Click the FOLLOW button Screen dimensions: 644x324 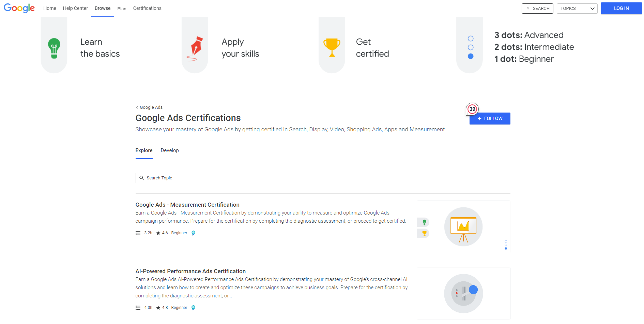[490, 118]
